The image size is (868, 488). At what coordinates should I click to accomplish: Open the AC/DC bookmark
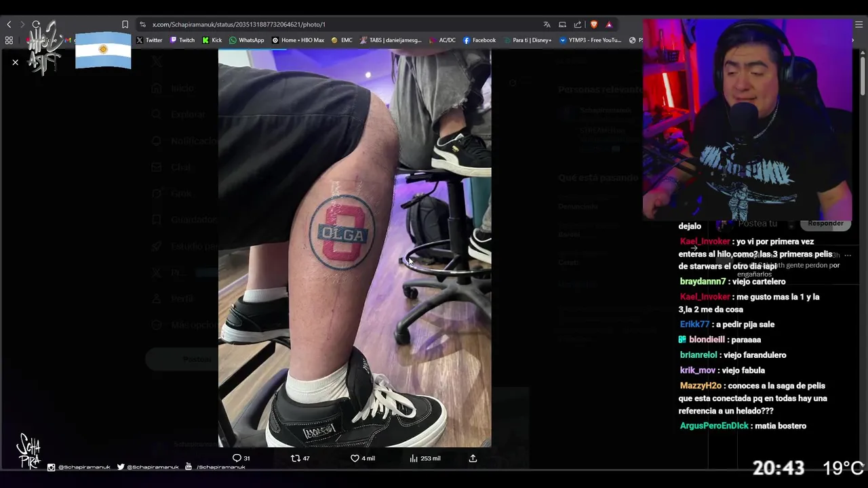[x=442, y=40]
